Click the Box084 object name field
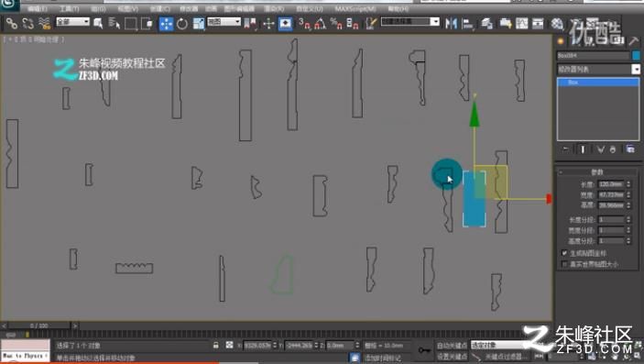The width and height of the screenshot is (644, 364). tap(593, 55)
